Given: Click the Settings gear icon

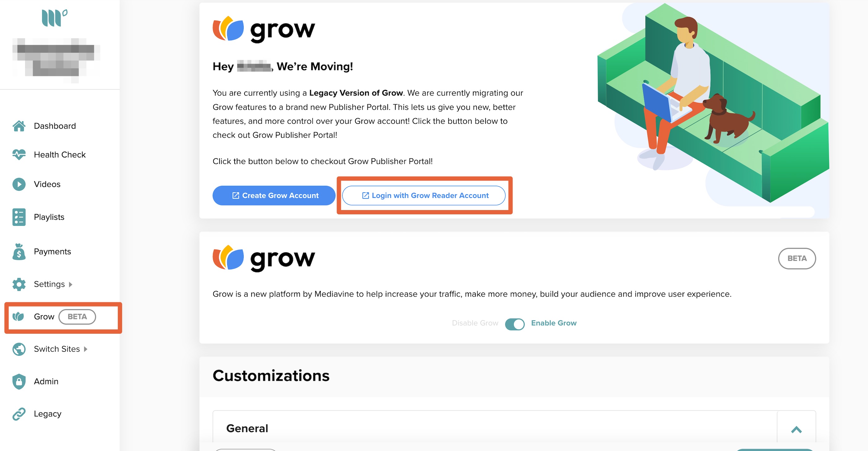Looking at the screenshot, I should (x=19, y=284).
